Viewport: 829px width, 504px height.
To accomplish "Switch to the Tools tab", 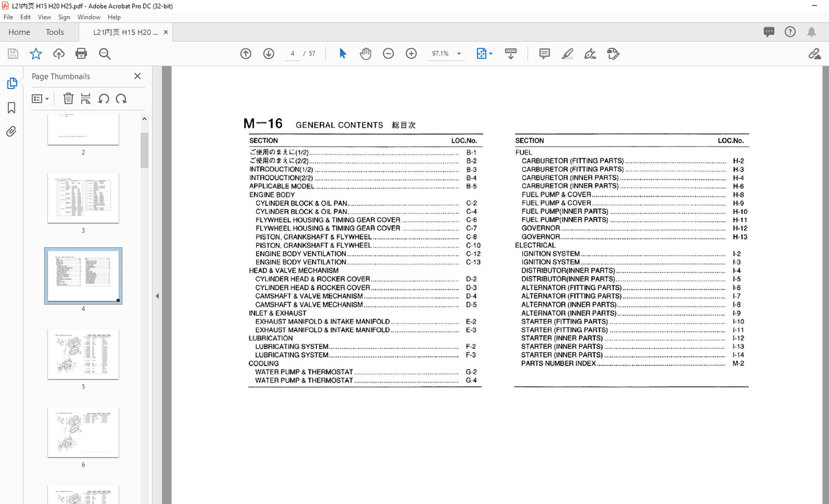I will click(55, 31).
